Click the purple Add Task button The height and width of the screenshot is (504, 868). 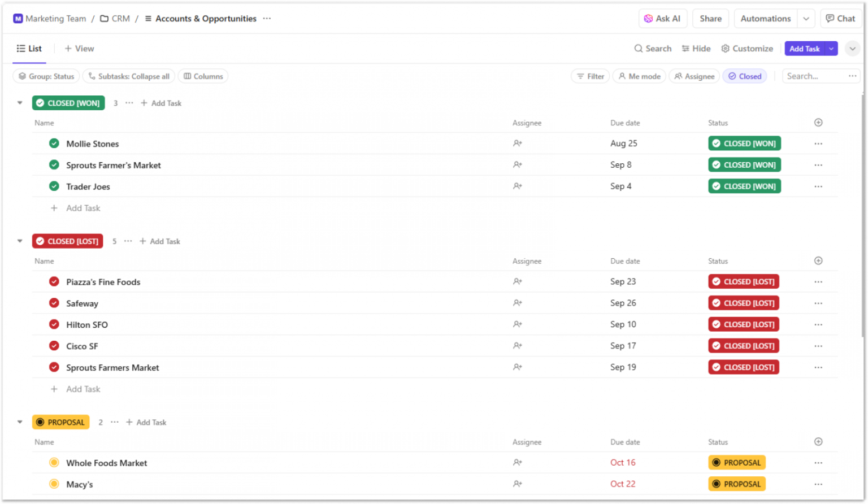(805, 49)
